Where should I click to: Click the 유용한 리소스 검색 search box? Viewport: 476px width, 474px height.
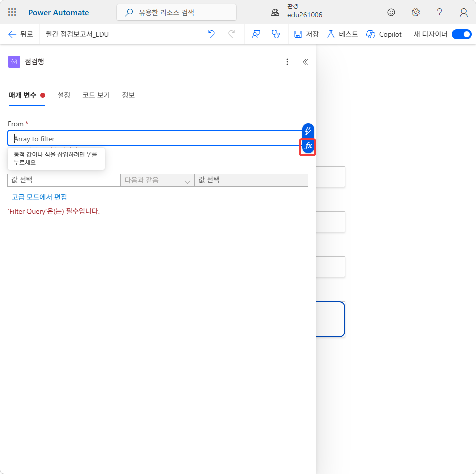pyautogui.click(x=177, y=12)
